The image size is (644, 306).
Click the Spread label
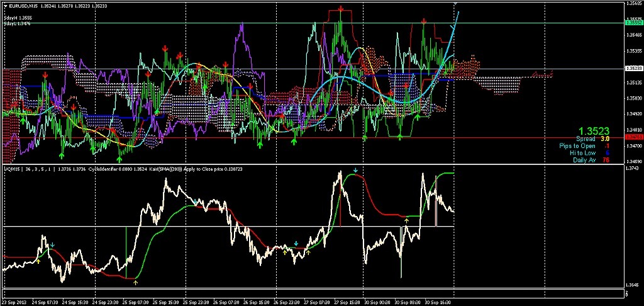point(586,139)
